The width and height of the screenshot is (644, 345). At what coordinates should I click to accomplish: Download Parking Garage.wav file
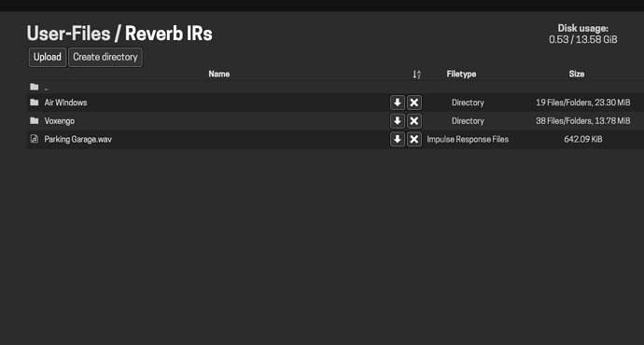click(x=398, y=140)
